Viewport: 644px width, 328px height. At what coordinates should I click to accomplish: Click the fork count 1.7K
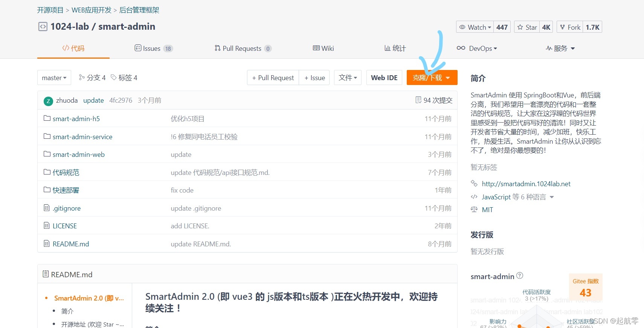pyautogui.click(x=592, y=27)
